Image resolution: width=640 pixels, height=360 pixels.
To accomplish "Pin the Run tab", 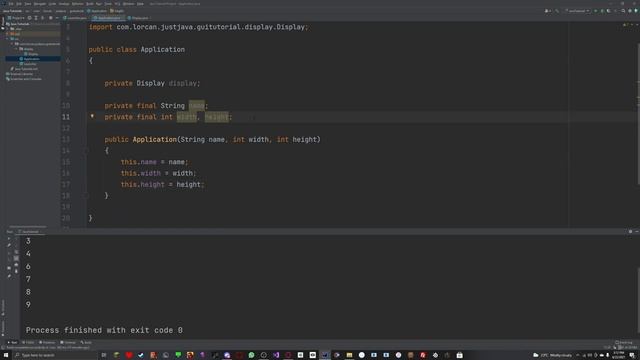I will click(x=9, y=276).
